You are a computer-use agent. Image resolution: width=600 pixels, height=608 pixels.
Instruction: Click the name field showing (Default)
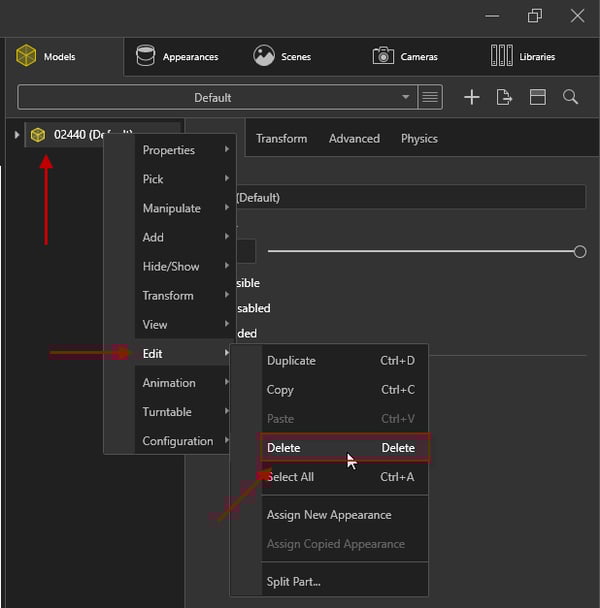coord(411,198)
